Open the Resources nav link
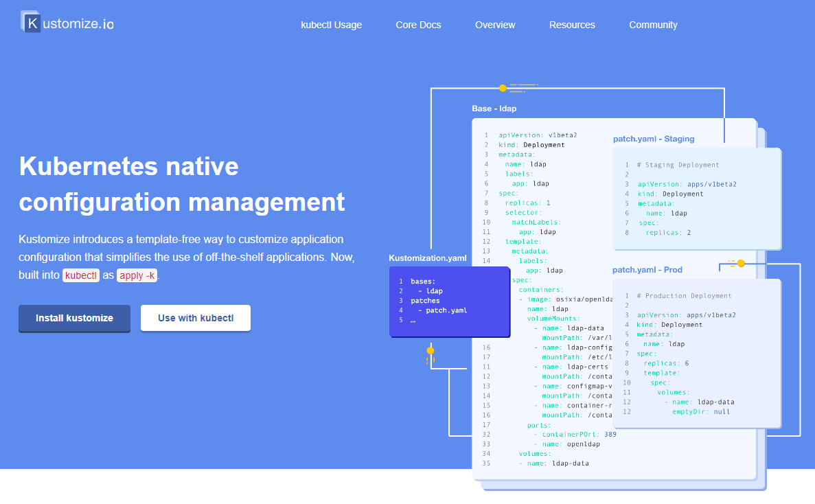815x504 pixels. point(572,25)
